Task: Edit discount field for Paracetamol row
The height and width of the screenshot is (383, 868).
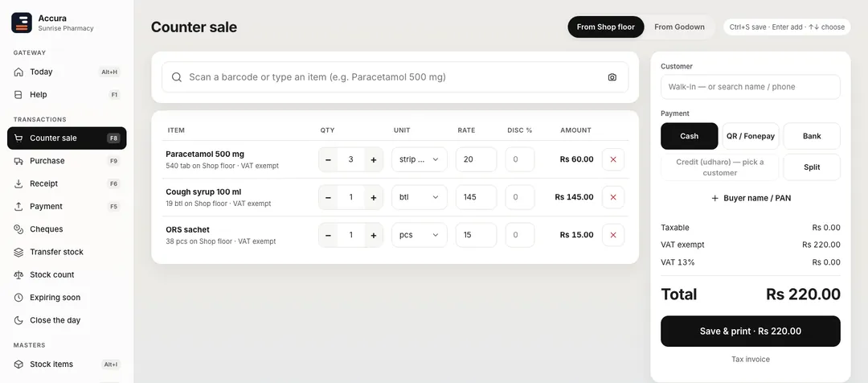Action: pos(520,159)
